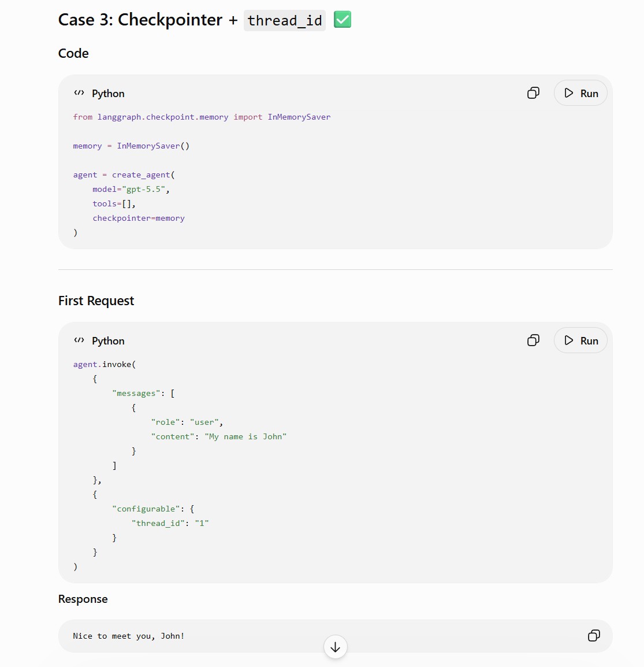Click the checkpointer=memory code line

139,218
